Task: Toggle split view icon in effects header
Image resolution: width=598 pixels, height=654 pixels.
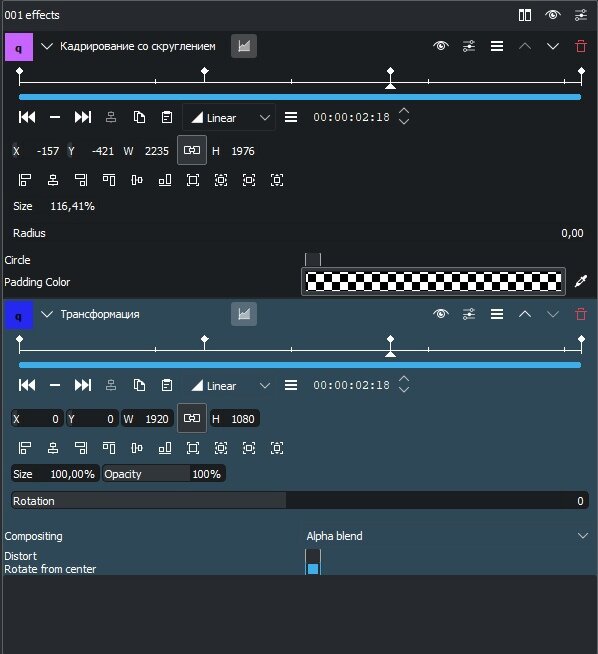Action: (525, 15)
